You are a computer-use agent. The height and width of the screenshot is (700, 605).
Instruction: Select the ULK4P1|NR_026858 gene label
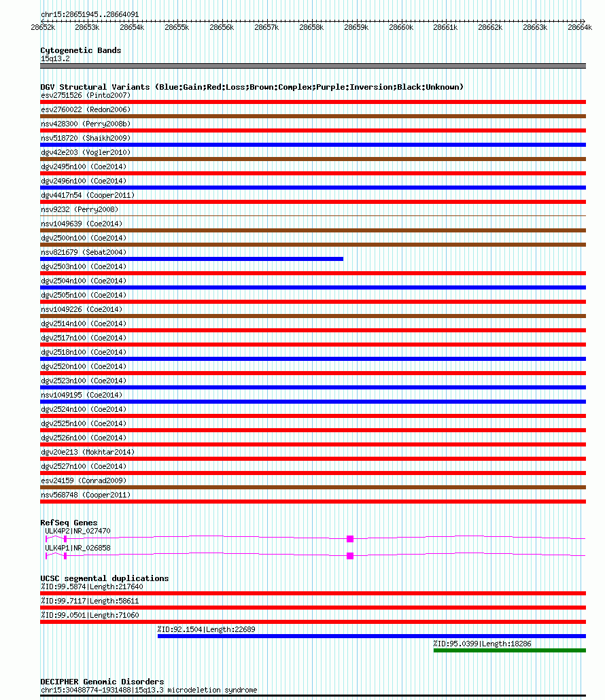click(77, 548)
